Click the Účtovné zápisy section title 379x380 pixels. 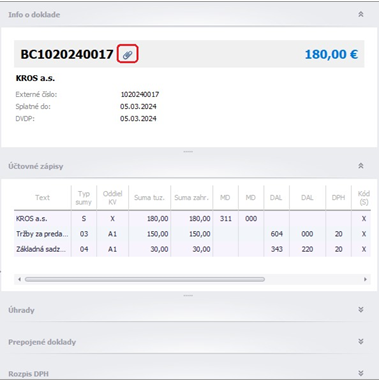click(36, 166)
